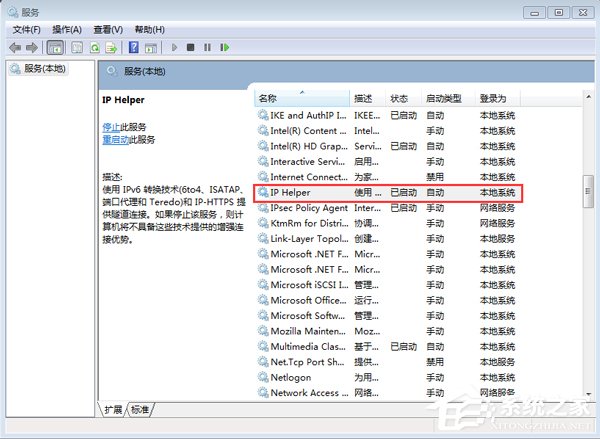
Task: Select the IPsec Policy Agent name
Action: (309, 208)
